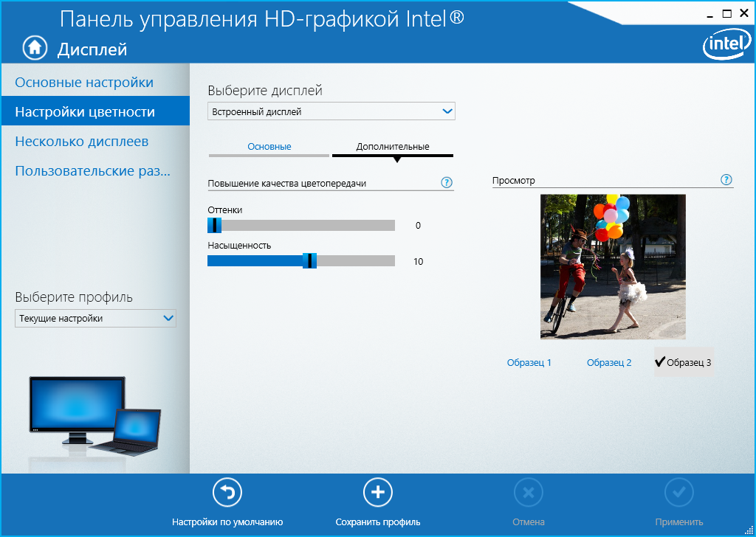Choose the Образец 2 preview link
This screenshot has height=537, width=756.
(609, 362)
